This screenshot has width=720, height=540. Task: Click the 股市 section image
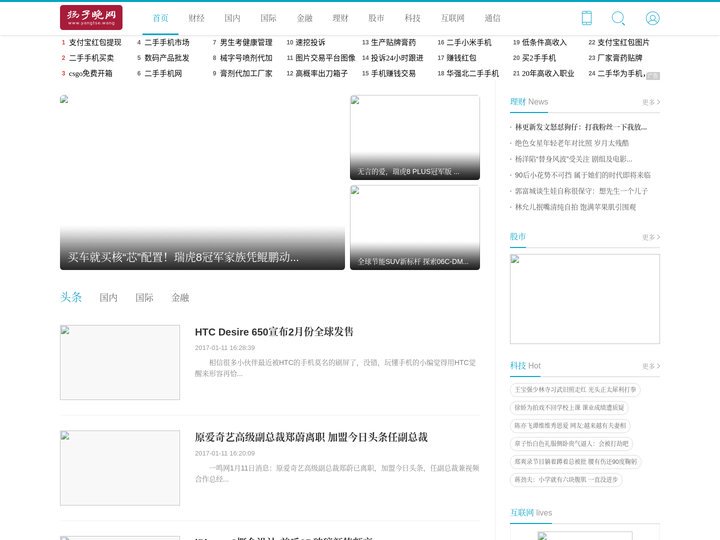coord(585,299)
